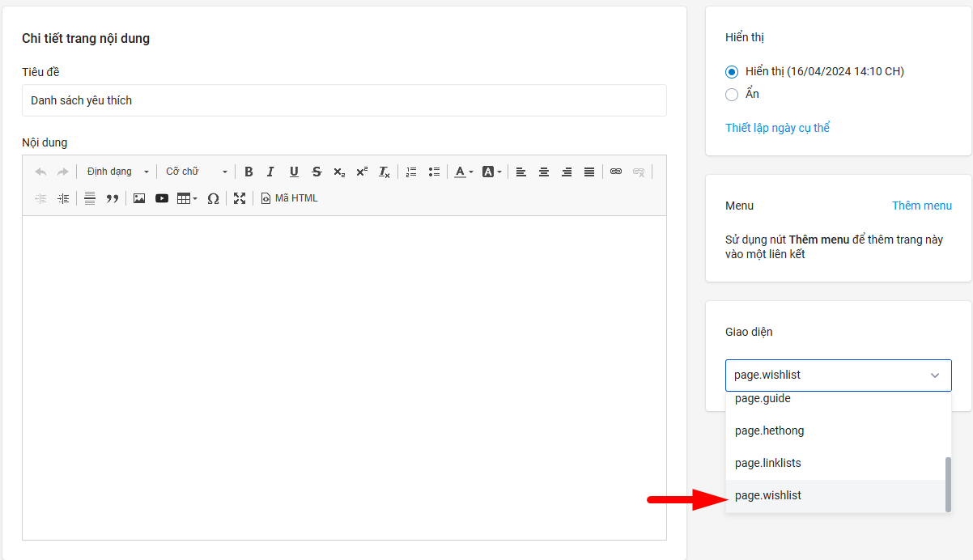Viewport: 973px width, 560px height.
Task: Apply subscript formatting
Action: tap(339, 172)
